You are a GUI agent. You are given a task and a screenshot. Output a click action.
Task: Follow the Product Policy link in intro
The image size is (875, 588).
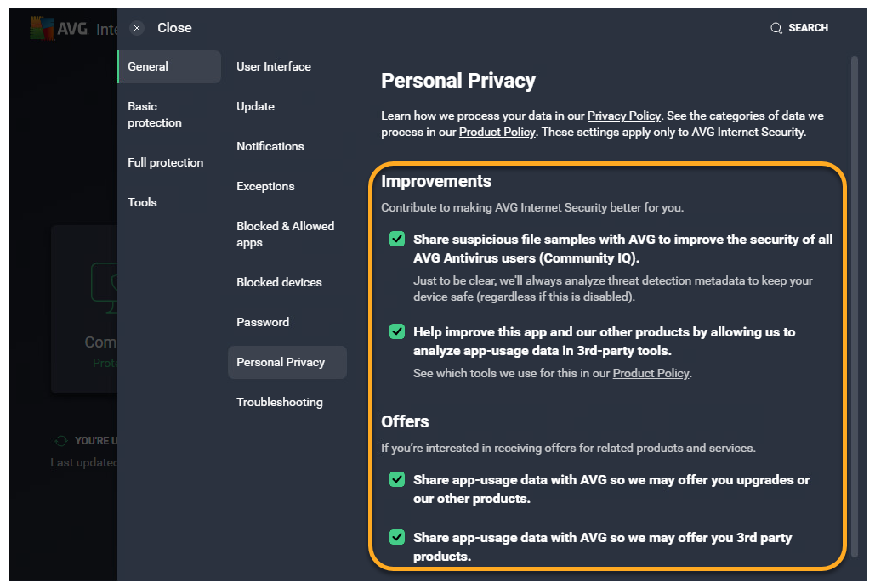coord(497,132)
